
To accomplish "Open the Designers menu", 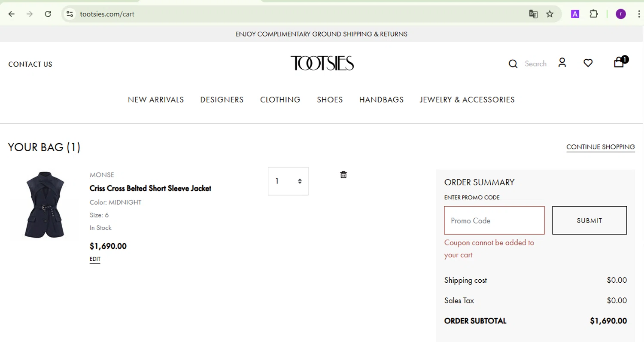I will click(x=222, y=100).
